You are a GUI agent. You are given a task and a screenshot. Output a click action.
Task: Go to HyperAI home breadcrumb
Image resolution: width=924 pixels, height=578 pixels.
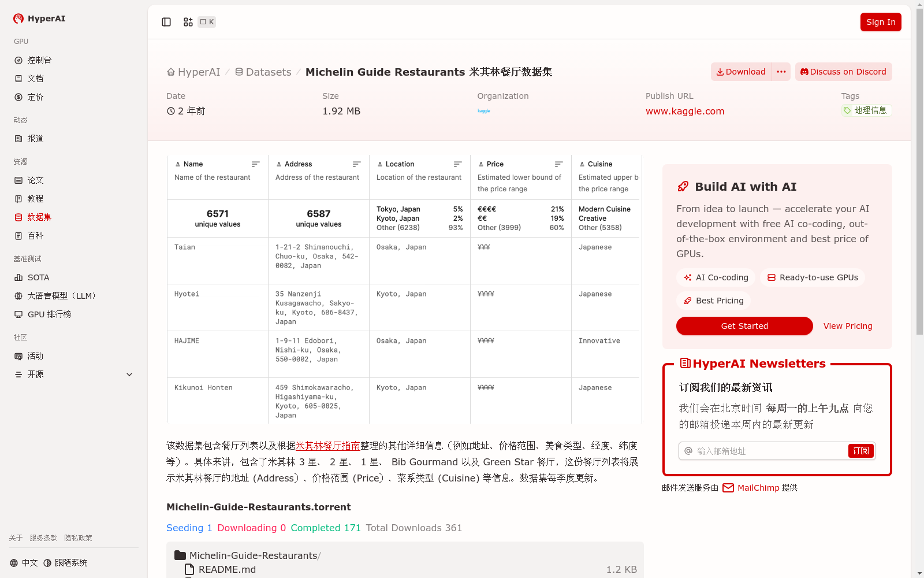[x=193, y=72]
